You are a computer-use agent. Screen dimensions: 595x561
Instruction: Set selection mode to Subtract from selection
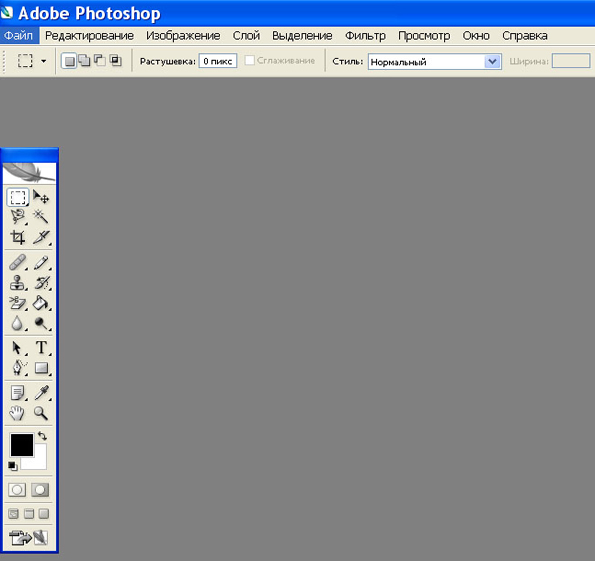coord(99,61)
